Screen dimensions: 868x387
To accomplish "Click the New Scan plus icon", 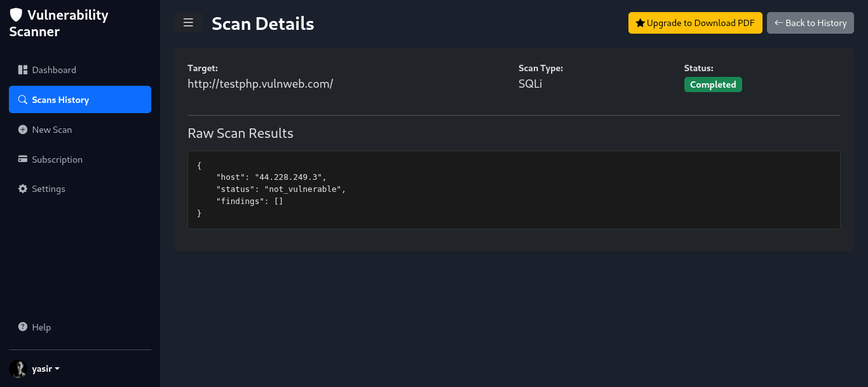I will click(x=23, y=130).
